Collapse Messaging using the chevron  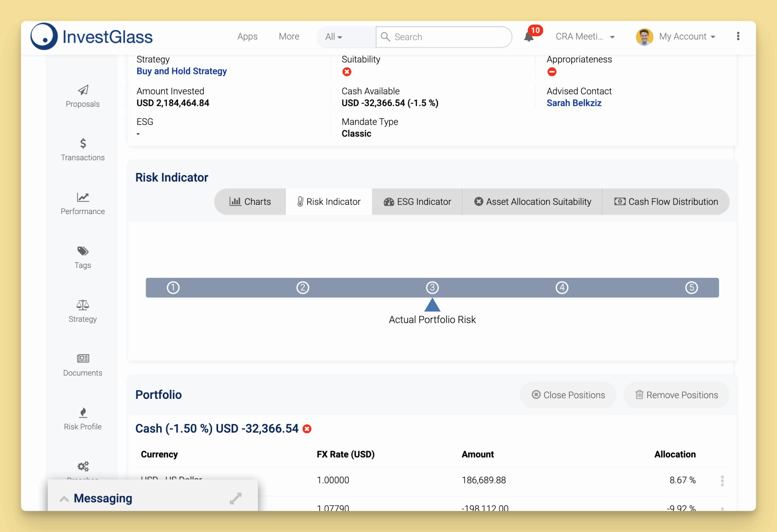pyautogui.click(x=64, y=499)
